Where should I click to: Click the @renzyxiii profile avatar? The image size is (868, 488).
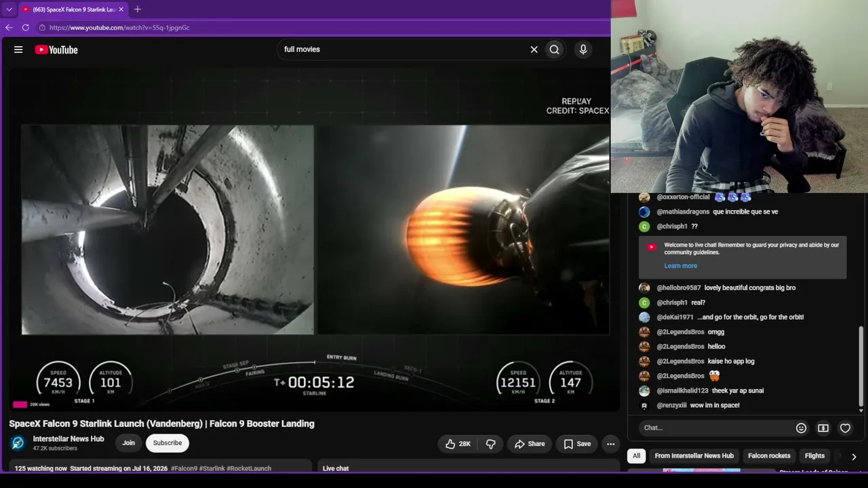point(644,405)
